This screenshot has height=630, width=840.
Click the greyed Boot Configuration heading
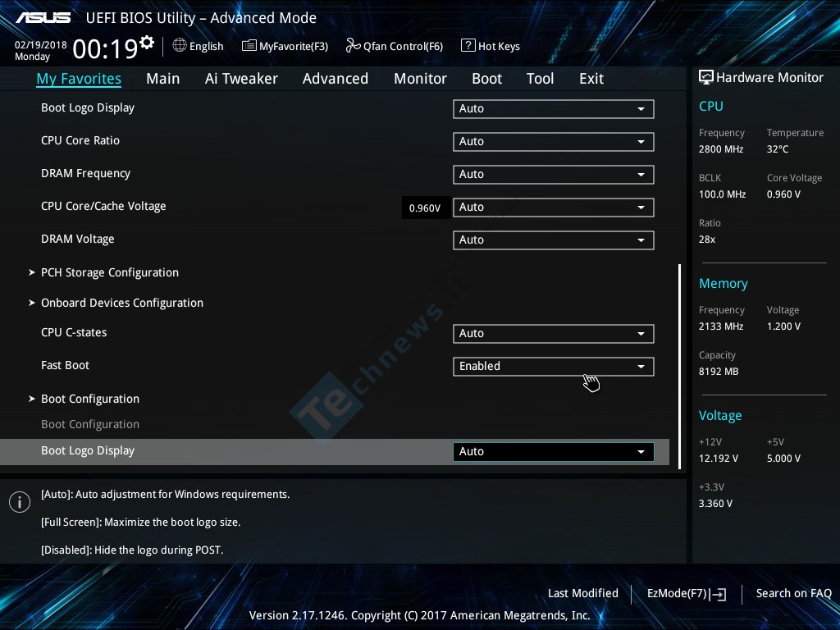tap(90, 424)
